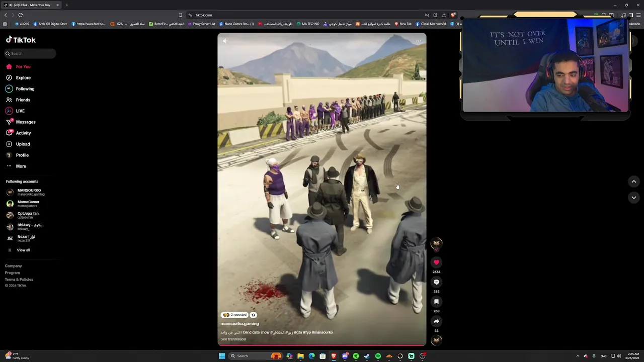
Task: Open Spotify from the taskbar
Action: (378, 356)
